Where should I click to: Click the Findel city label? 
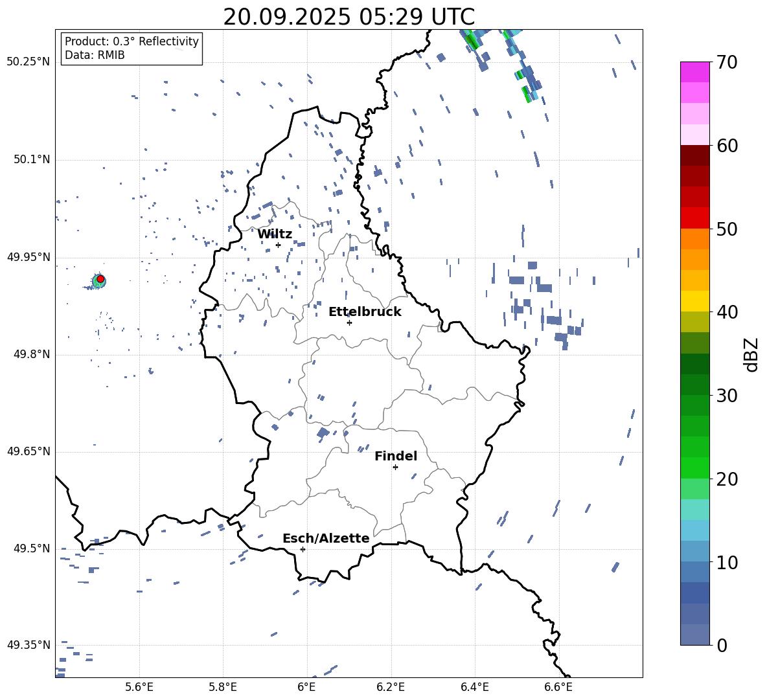pyautogui.click(x=396, y=456)
